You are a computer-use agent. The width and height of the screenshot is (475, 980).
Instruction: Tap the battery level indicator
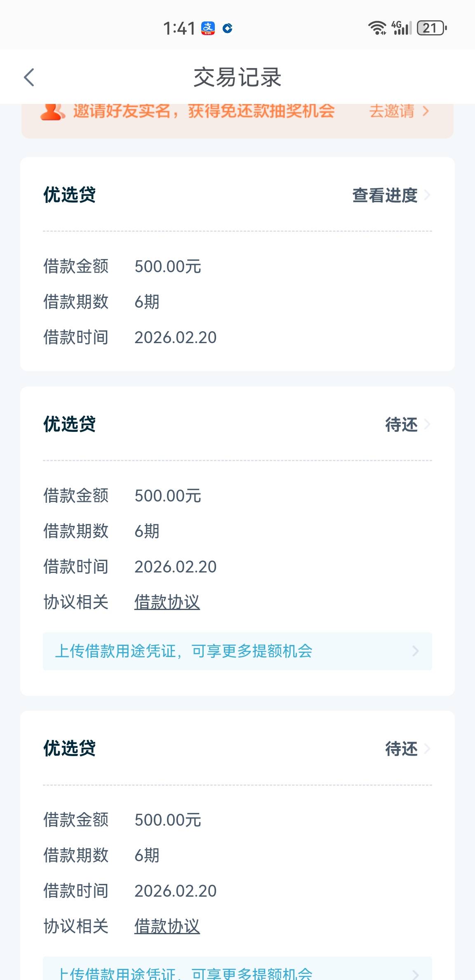coord(432,28)
